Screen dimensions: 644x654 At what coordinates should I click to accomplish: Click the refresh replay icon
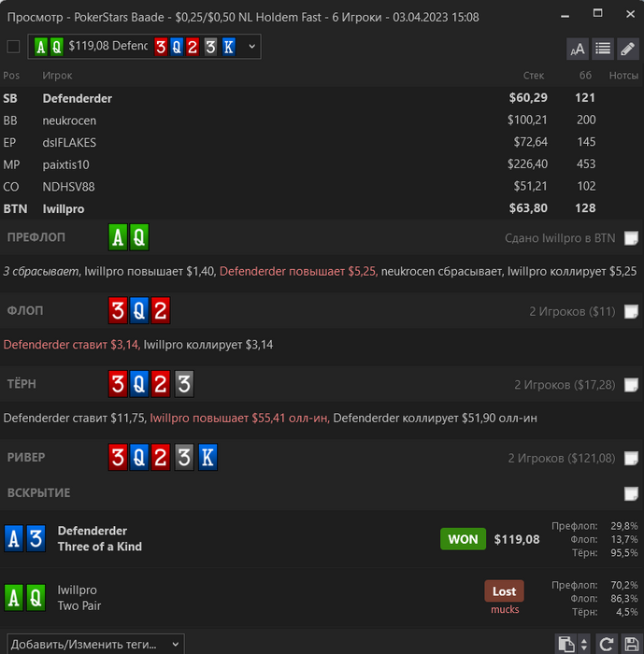click(606, 644)
